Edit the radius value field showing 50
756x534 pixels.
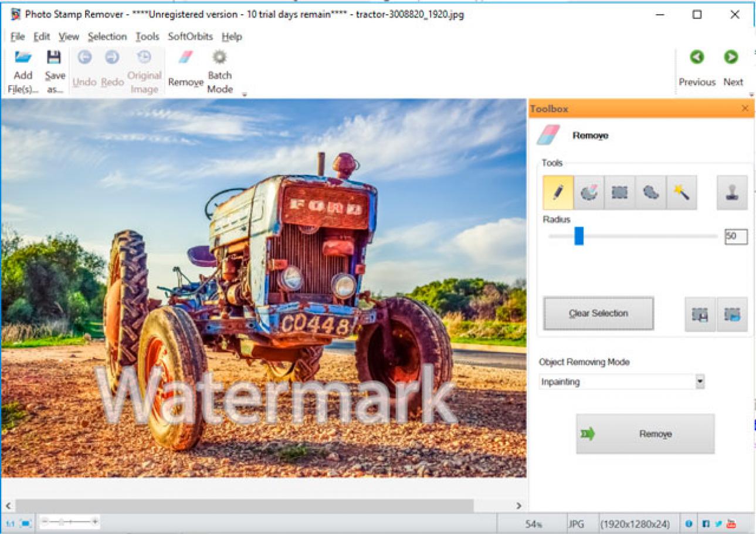coord(735,236)
